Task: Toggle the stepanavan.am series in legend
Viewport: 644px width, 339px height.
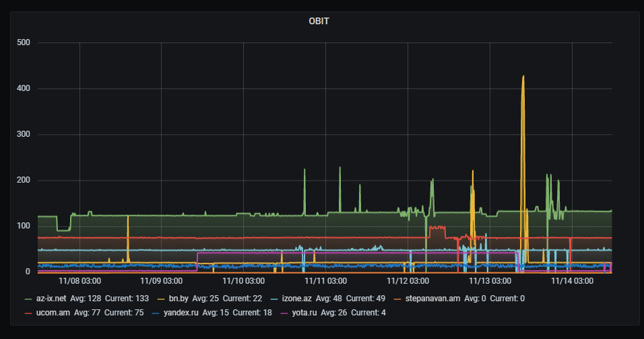Action: pyautogui.click(x=432, y=299)
